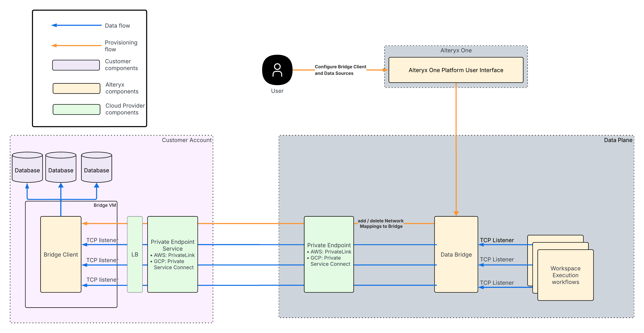The image size is (644, 333).
Task: Click 'Customer components' legend label
Action: [x=121, y=65]
